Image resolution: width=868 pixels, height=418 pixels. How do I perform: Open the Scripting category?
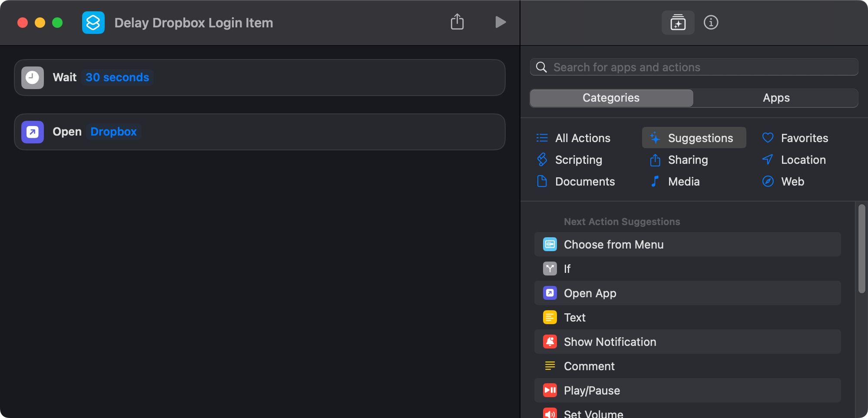pyautogui.click(x=578, y=160)
